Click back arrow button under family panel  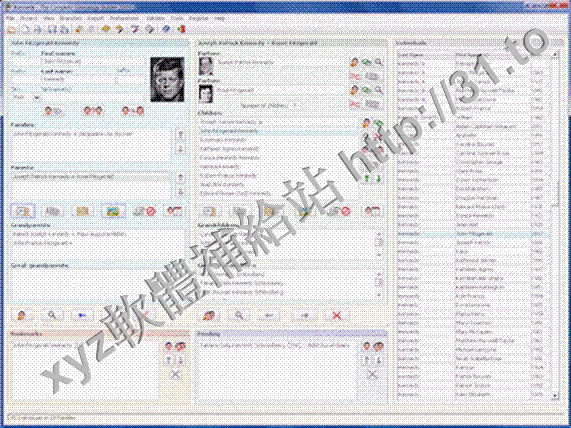point(269,315)
